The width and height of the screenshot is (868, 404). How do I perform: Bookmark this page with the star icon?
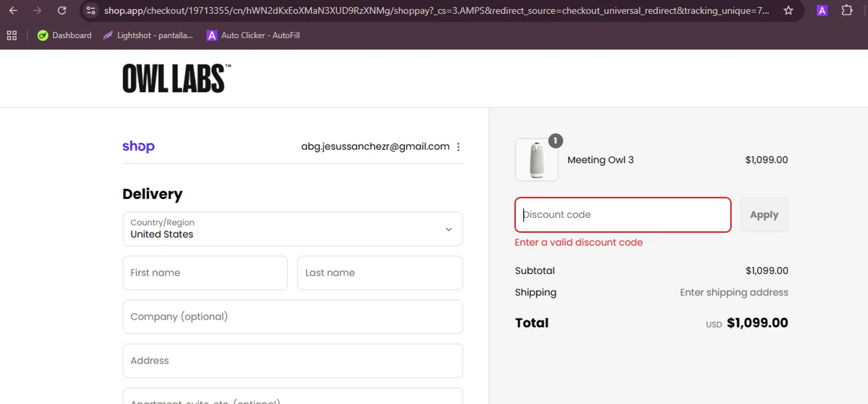pyautogui.click(x=788, y=10)
